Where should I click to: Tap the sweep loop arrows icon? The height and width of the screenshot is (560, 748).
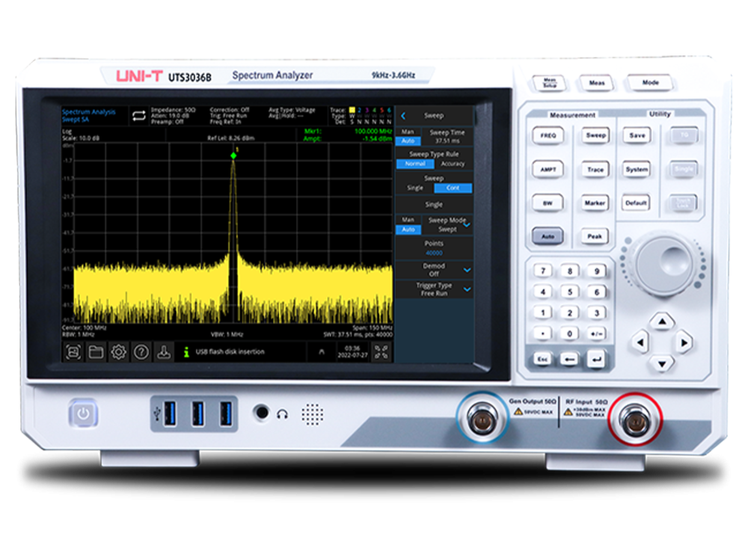pos(139,115)
